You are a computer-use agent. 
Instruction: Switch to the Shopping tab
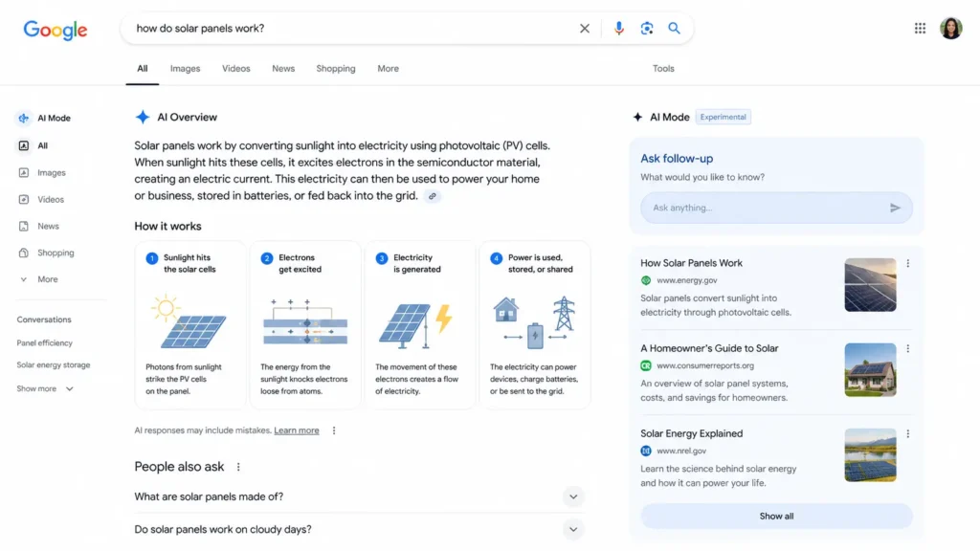click(336, 69)
